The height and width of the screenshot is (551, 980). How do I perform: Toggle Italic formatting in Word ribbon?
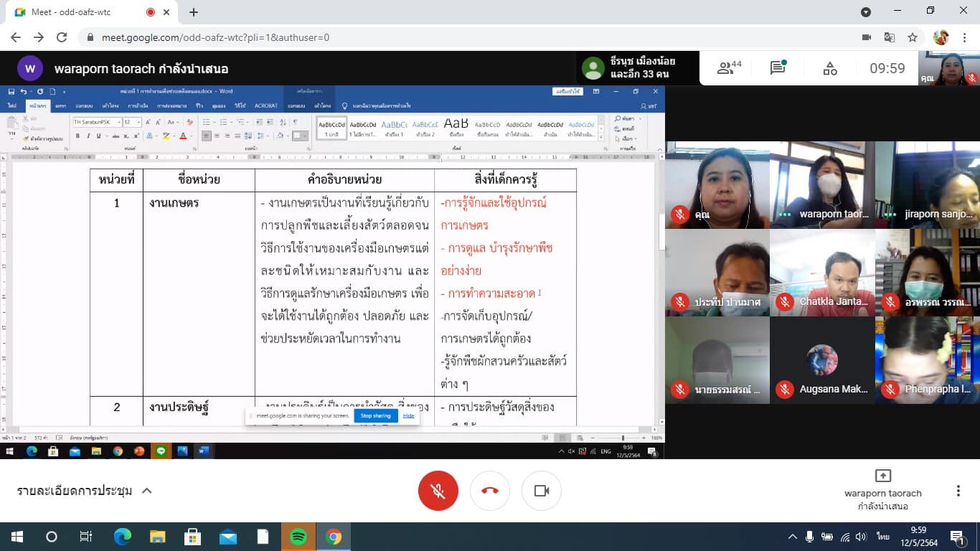(88, 136)
